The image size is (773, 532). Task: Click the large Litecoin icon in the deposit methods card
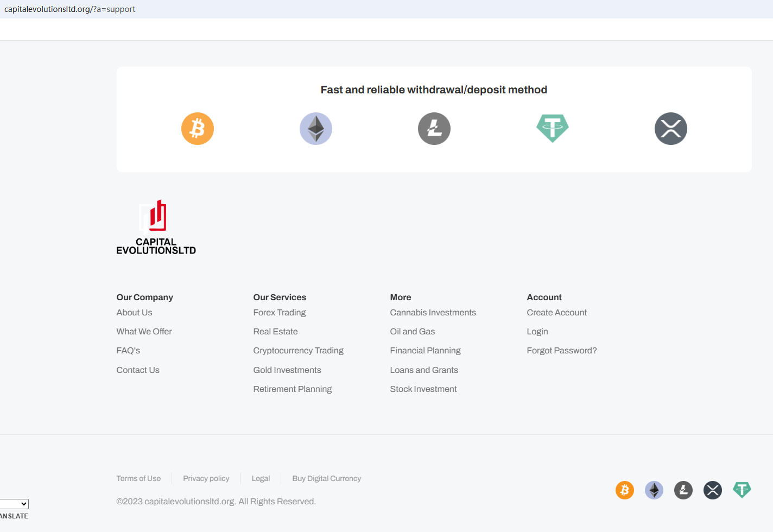[434, 129]
